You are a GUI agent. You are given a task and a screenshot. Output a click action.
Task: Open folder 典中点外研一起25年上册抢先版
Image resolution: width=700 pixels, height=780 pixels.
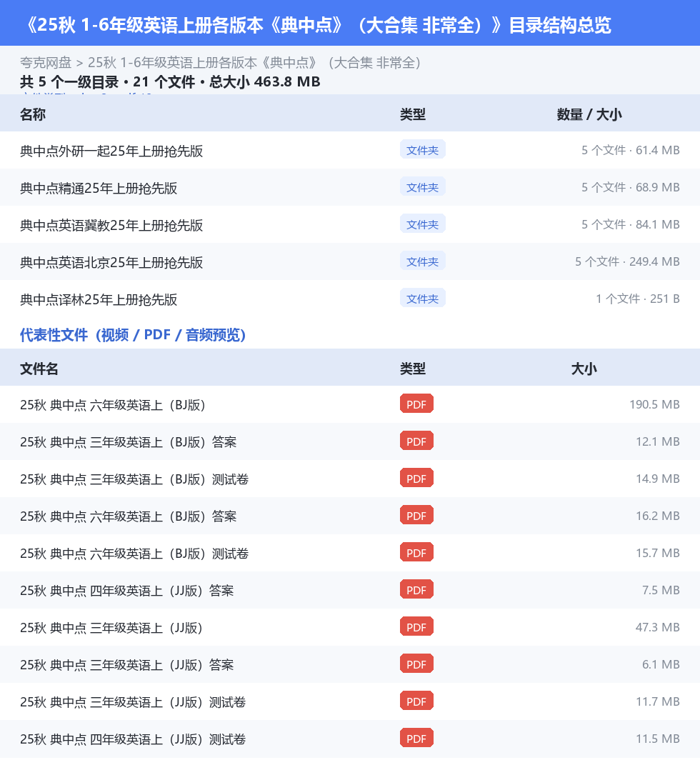[x=111, y=151]
